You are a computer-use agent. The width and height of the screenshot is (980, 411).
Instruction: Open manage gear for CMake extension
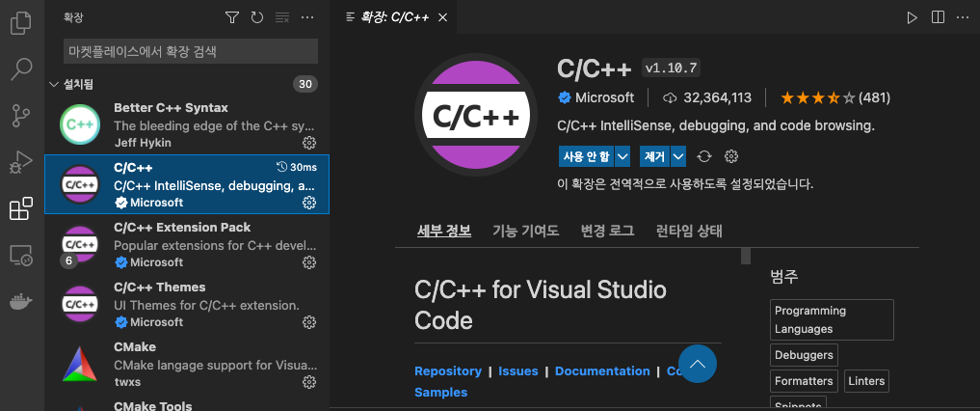(308, 382)
